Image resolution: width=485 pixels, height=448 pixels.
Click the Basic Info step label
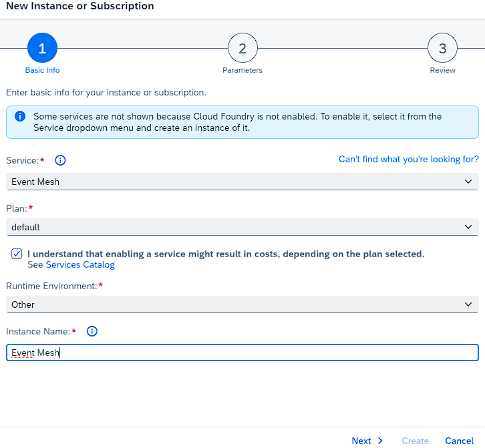click(x=42, y=70)
